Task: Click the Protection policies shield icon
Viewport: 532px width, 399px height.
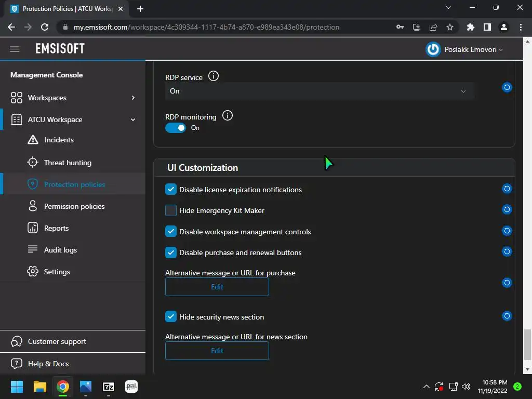Action: pos(33,184)
